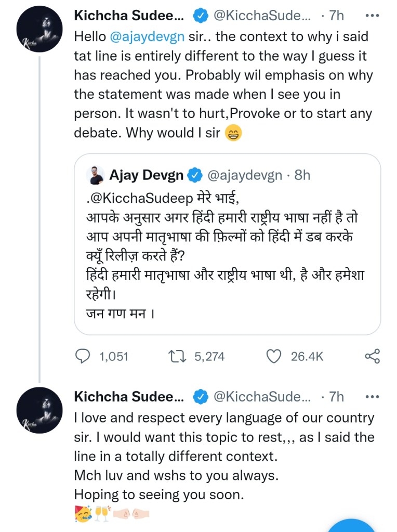Tap the 7h timestamp on first tweet
397x532 pixels.
336,16
